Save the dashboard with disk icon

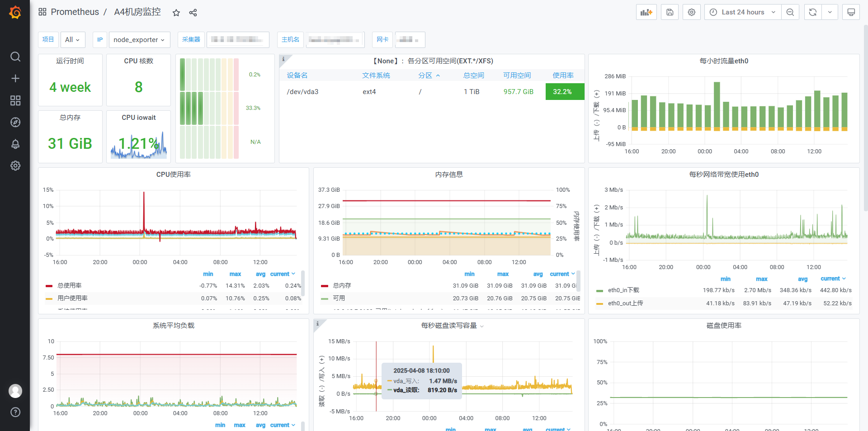[670, 12]
